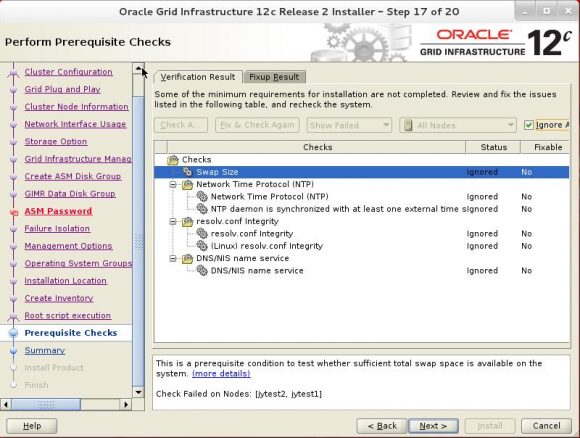Collapse the Network Time Protocol (NTP) group

pyautogui.click(x=173, y=184)
